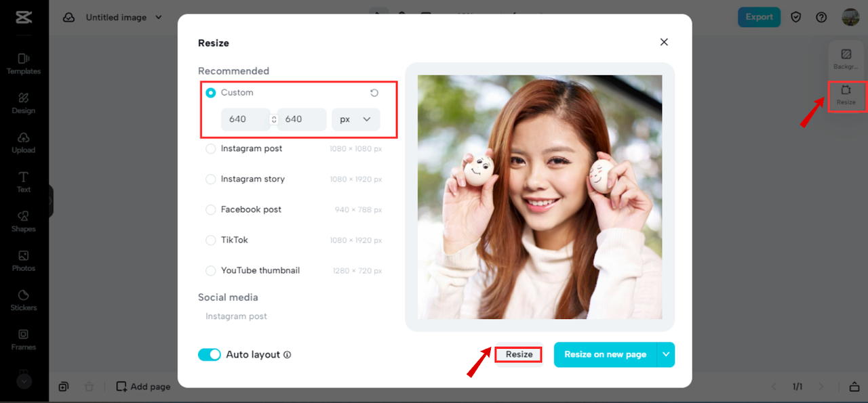The width and height of the screenshot is (868, 403).
Task: Toggle the aspect ratio lock between fields
Action: coord(274,119)
